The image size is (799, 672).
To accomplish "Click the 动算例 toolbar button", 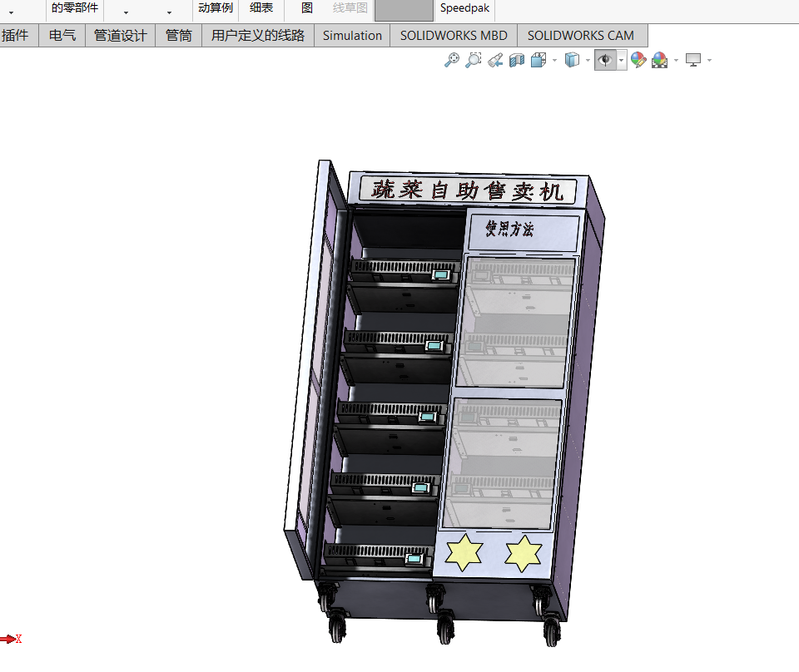I will tap(216, 8).
